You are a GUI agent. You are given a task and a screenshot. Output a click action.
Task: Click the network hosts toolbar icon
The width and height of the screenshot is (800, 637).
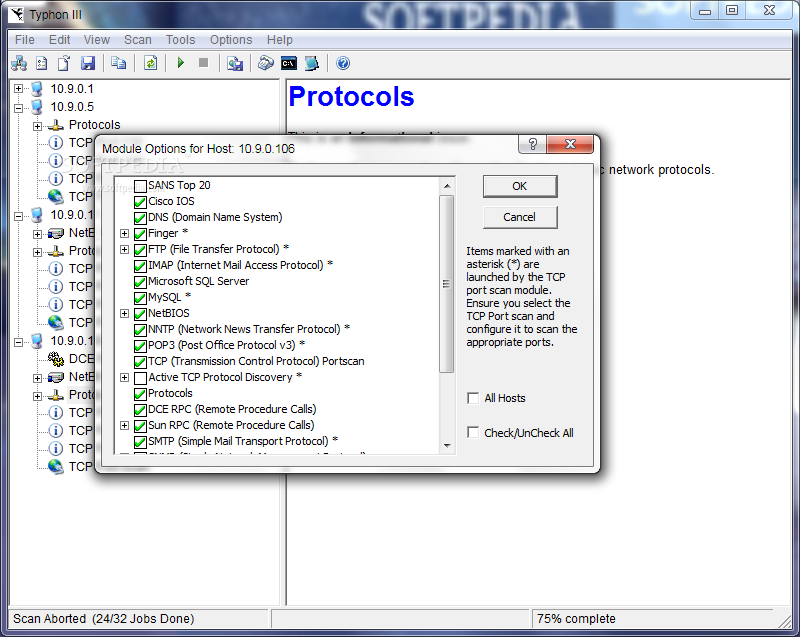click(19, 63)
